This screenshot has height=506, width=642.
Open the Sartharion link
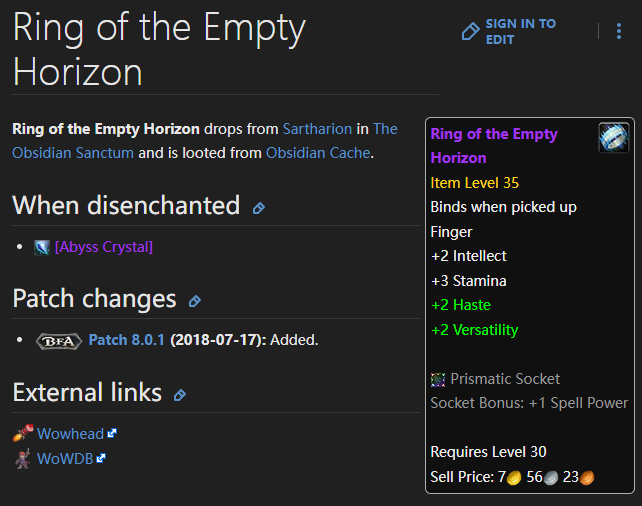317,129
